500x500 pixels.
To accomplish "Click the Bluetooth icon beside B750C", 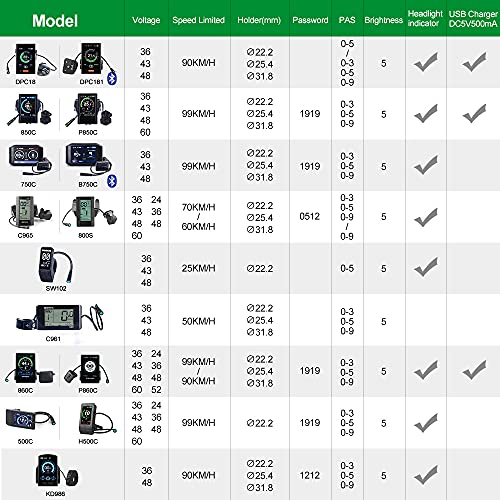I will click(112, 181).
